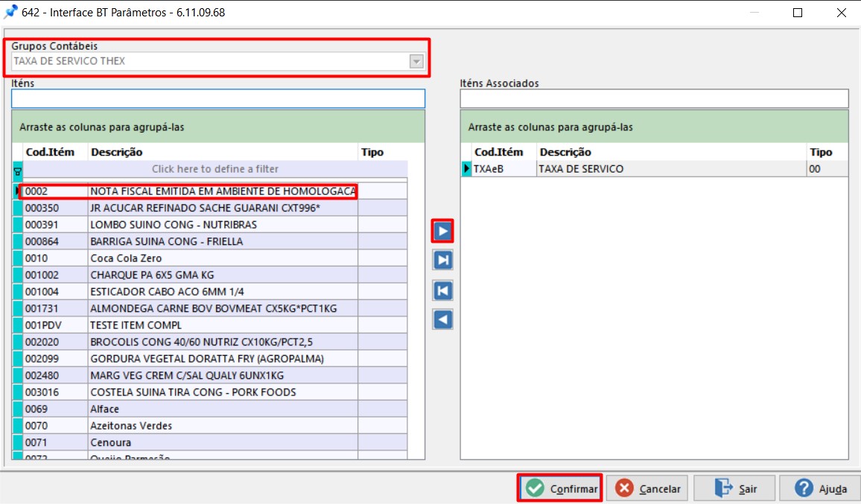Open the Grupos Contábeis dropdown arrow
Screen dimensions: 861x504
(416, 62)
